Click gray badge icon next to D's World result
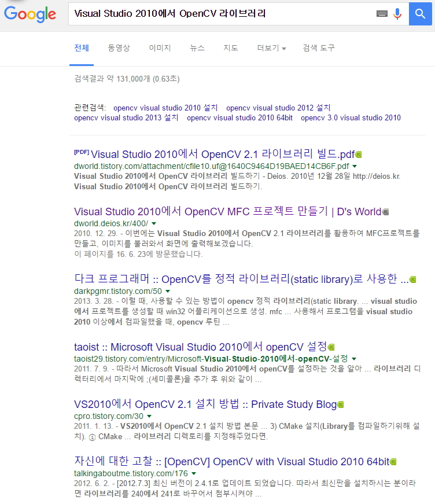435x504 pixels. point(385,212)
